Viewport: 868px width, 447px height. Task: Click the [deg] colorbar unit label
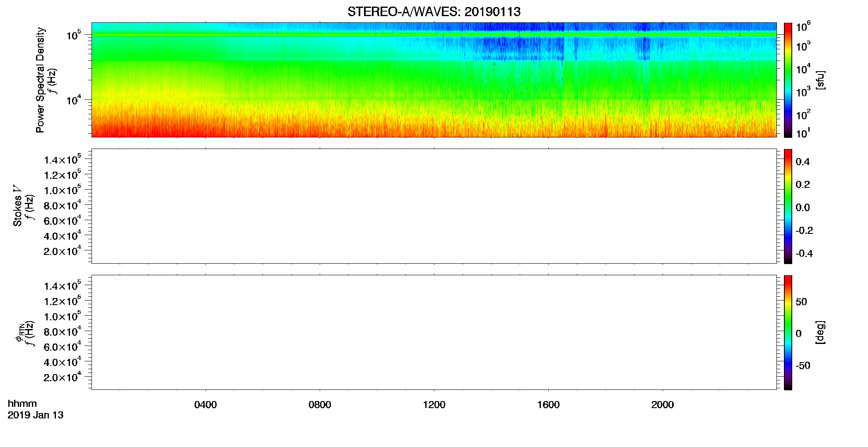[x=820, y=332]
